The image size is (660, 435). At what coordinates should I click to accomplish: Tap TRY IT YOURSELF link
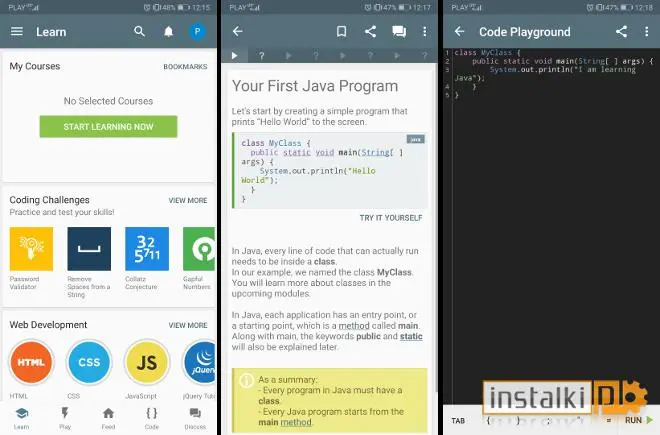tap(391, 218)
